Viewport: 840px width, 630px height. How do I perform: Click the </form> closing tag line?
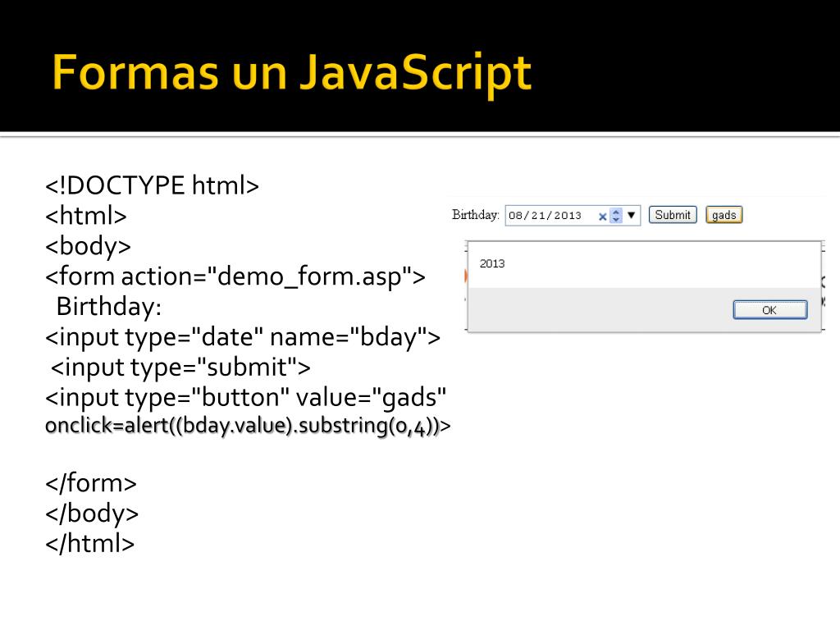[x=91, y=483]
